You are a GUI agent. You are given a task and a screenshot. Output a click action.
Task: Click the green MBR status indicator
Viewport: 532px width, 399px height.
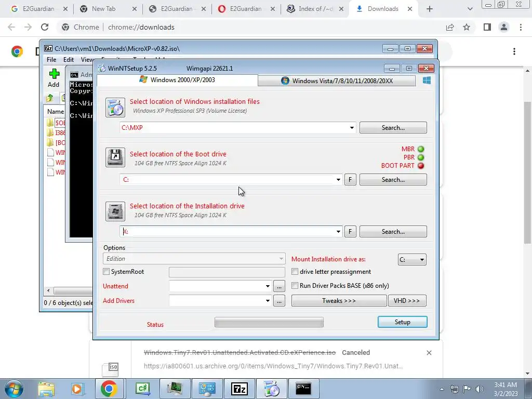tap(421, 149)
